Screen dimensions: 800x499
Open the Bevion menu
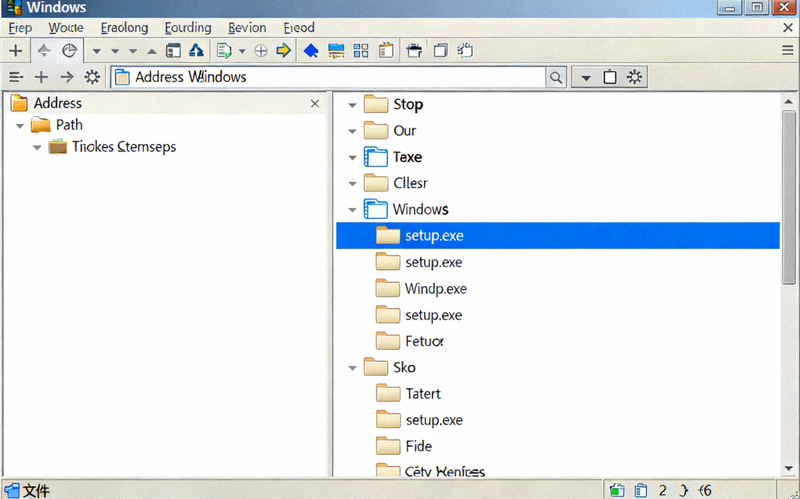(x=247, y=28)
